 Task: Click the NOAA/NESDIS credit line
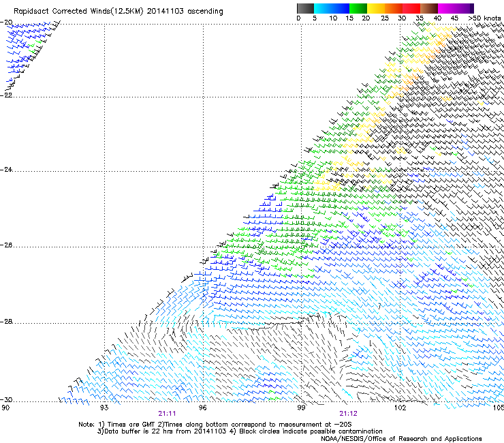[401, 439]
